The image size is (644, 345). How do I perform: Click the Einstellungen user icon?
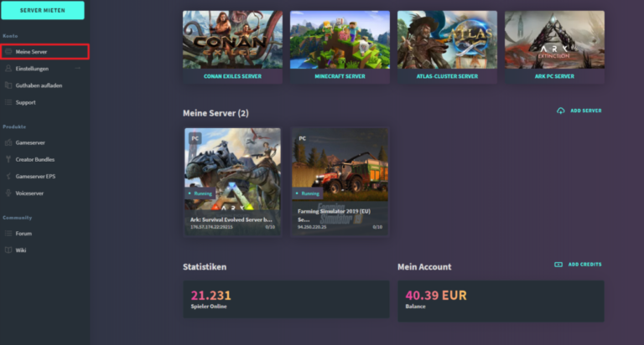coord(8,69)
